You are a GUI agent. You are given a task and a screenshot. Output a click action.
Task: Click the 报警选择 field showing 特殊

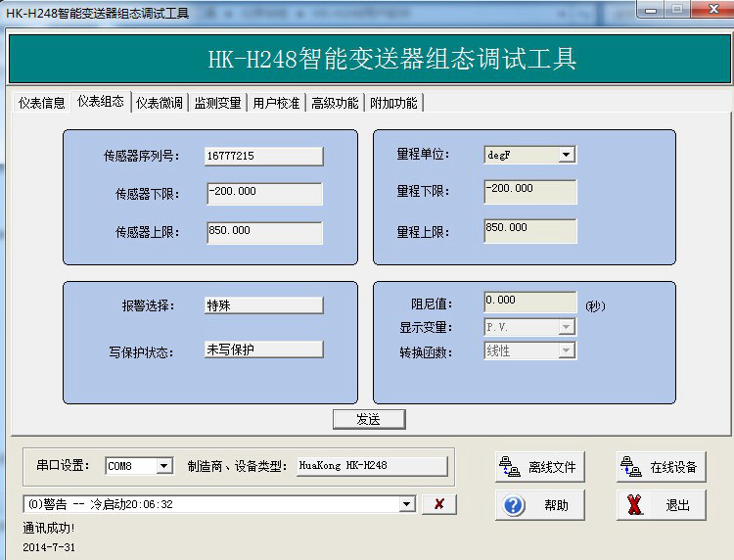pos(264,305)
